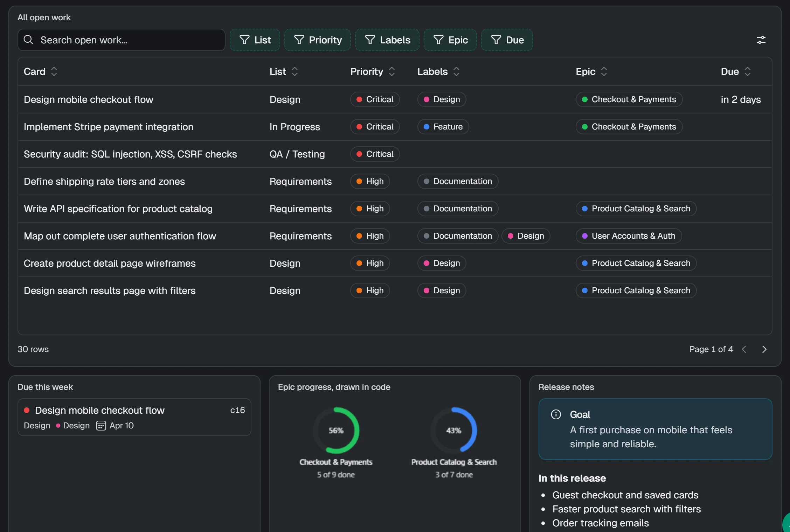Open Write API specification for product catalog
The image size is (790, 532).
[395, 209]
